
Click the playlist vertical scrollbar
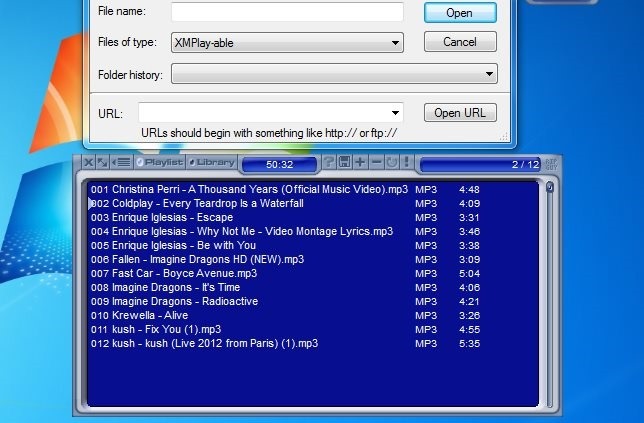[549, 290]
